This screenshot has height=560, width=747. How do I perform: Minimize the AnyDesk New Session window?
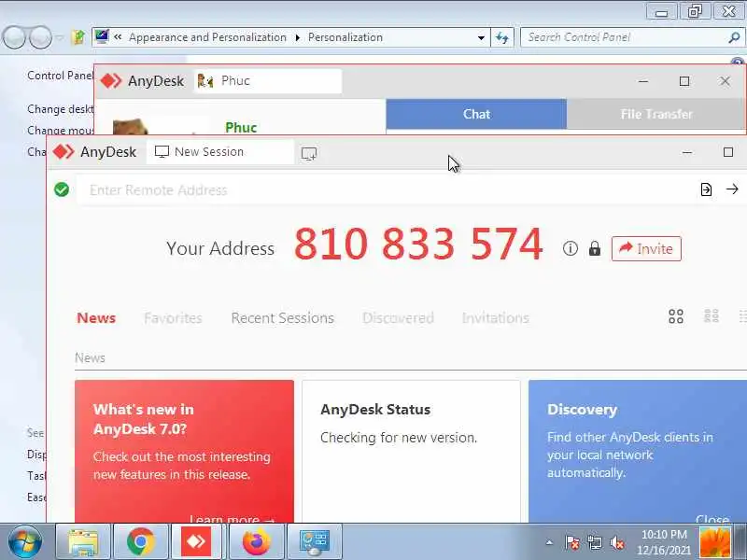[687, 152]
